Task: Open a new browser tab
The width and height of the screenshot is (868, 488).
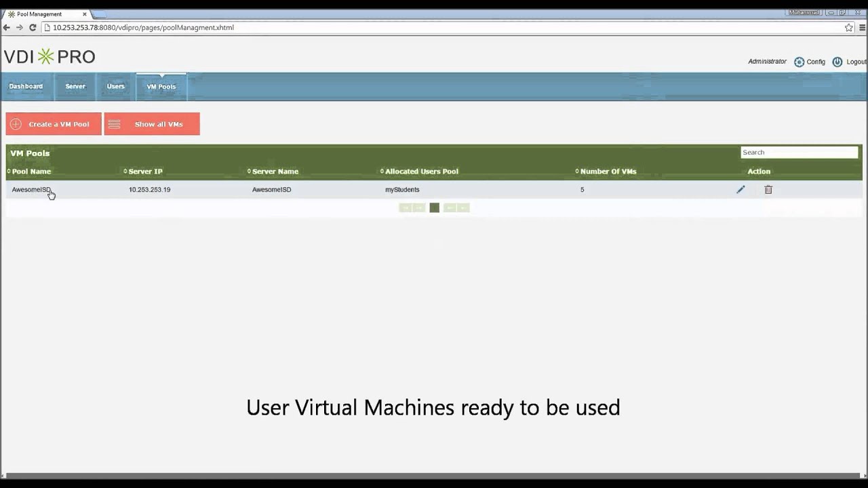Action: click(98, 14)
